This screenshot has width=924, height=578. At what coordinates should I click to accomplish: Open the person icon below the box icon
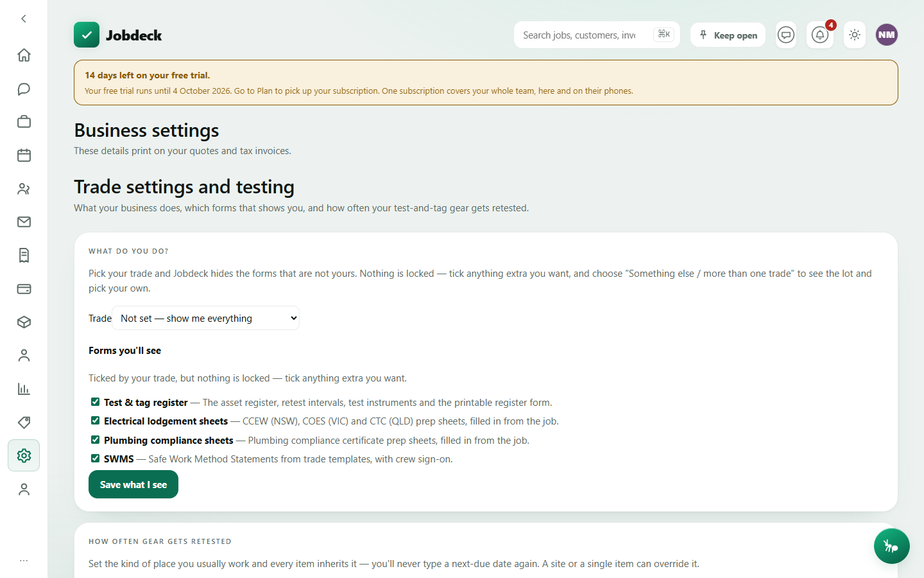pos(24,356)
